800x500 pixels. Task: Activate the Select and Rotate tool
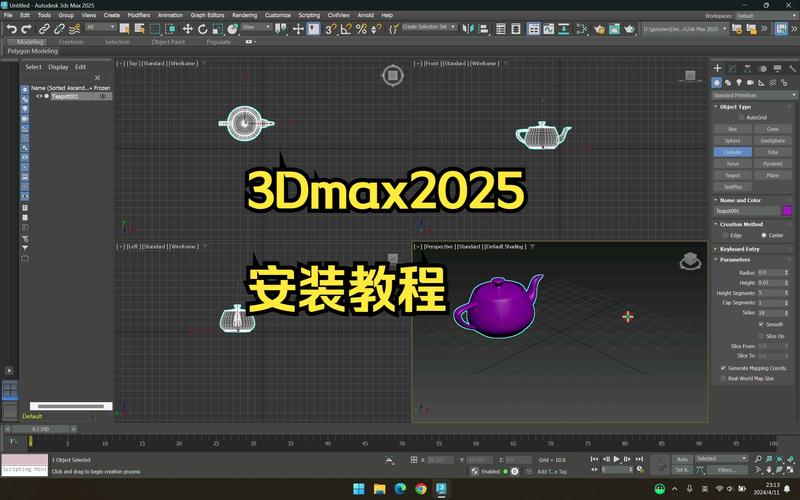tap(203, 29)
